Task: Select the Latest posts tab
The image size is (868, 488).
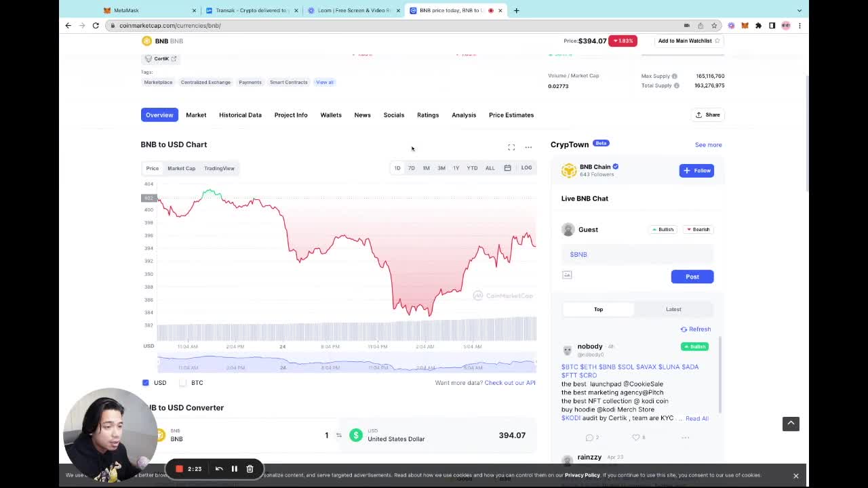Action: [x=673, y=309]
